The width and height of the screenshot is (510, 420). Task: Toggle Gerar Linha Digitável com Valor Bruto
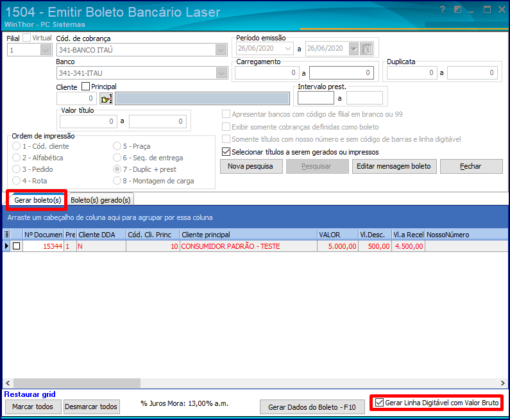[x=379, y=403]
